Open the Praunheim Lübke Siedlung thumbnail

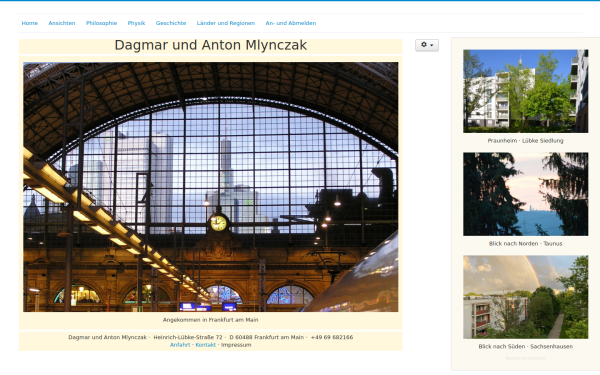pyautogui.click(x=525, y=91)
